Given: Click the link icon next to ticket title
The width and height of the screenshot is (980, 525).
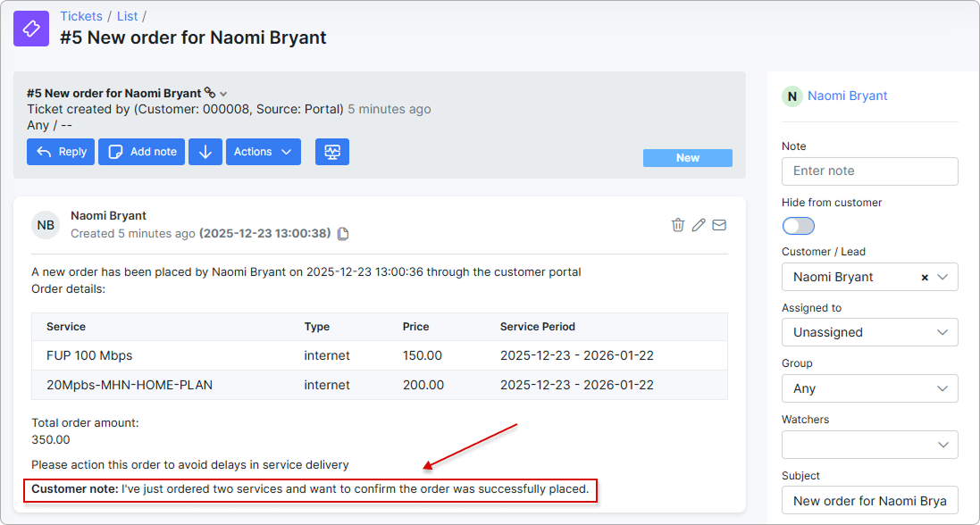Looking at the screenshot, I should pyautogui.click(x=210, y=93).
